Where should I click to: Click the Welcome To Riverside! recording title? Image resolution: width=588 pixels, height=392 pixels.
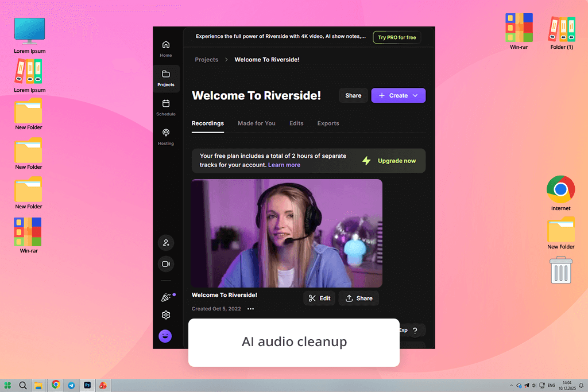tap(225, 295)
